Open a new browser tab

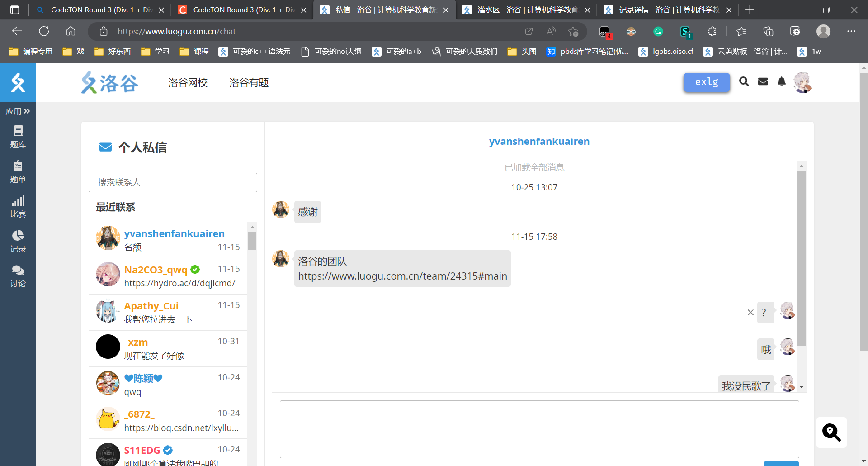[x=750, y=10]
